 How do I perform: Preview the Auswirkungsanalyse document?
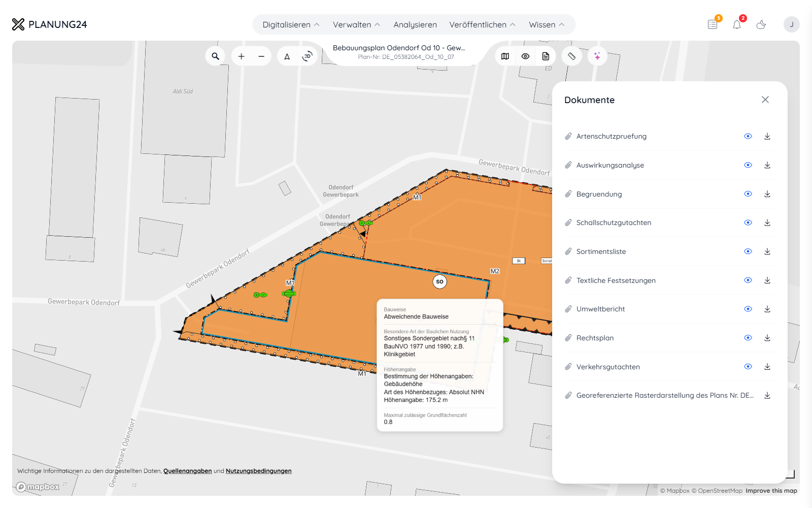[x=748, y=165]
